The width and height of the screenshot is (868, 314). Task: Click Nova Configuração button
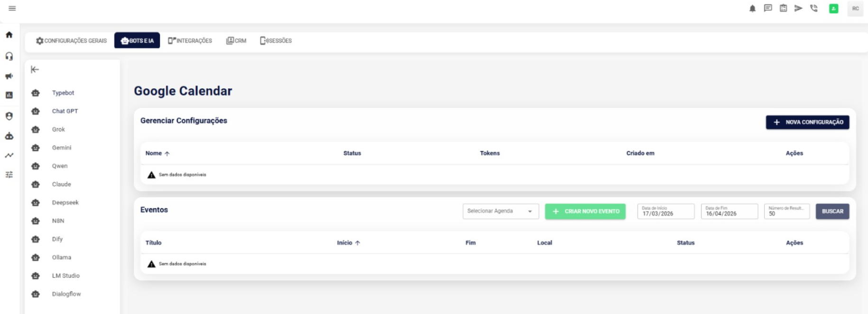tap(807, 122)
